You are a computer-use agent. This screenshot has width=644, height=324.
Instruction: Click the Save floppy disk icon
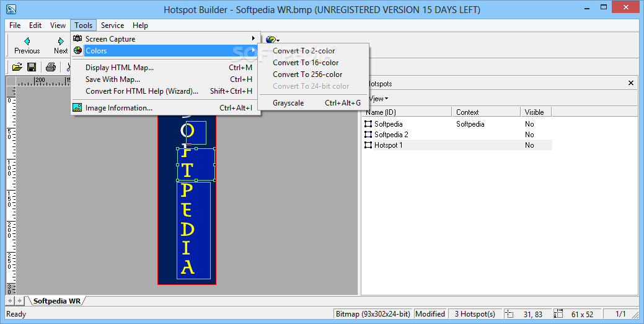(32, 67)
